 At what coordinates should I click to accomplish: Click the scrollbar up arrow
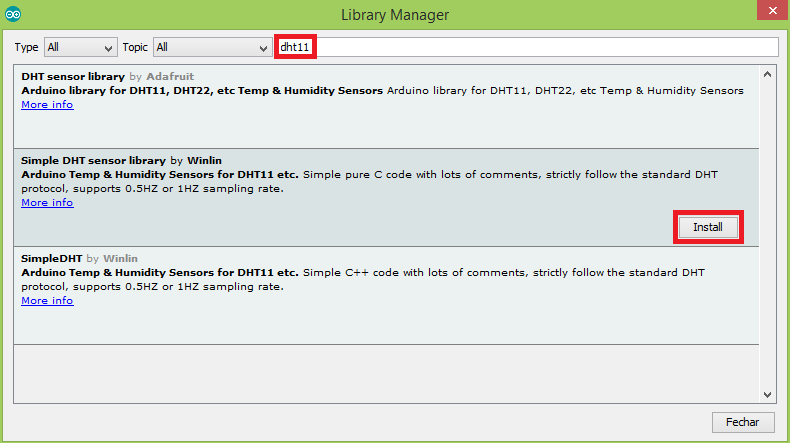(x=767, y=75)
